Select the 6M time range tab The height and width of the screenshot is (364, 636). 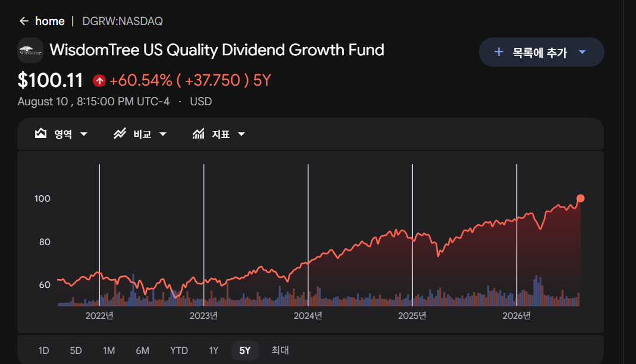142,351
